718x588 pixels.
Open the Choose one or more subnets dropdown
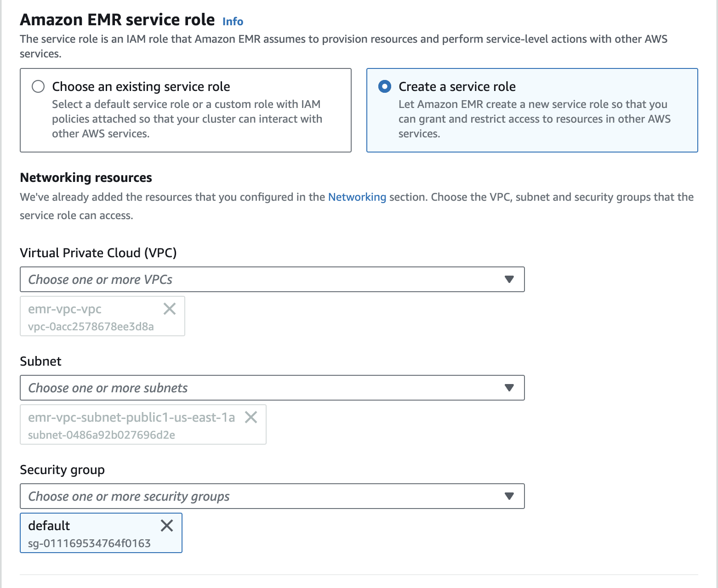click(257, 388)
